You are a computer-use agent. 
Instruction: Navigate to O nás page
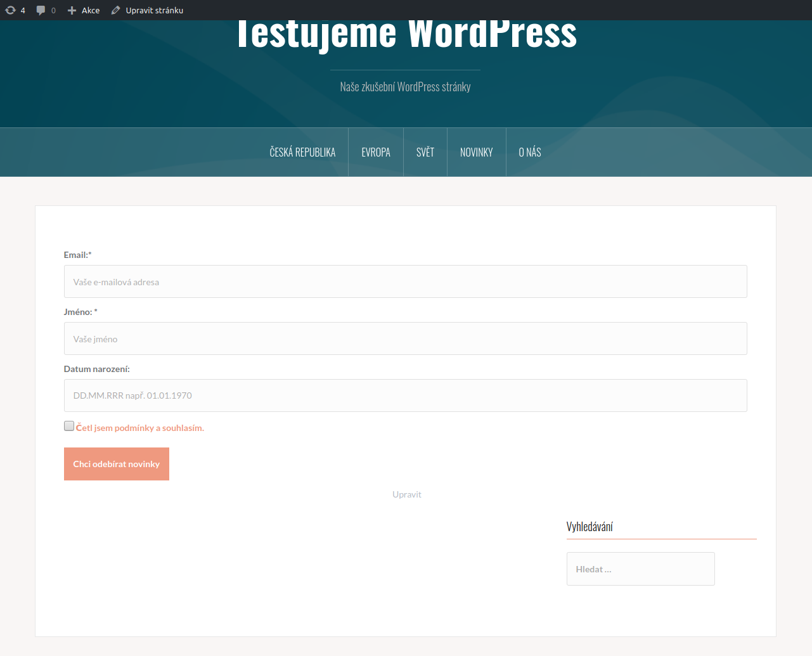(x=530, y=152)
